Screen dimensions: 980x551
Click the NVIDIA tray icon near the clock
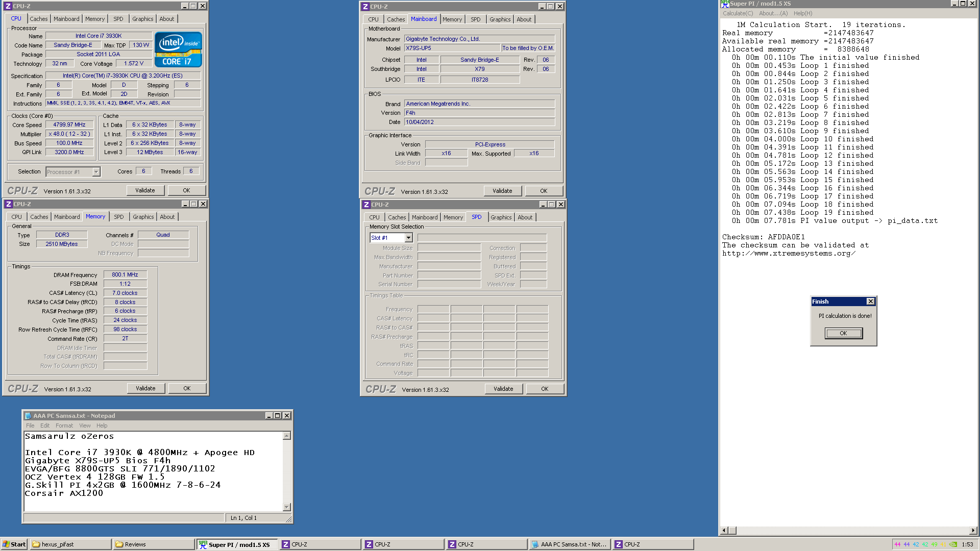pyautogui.click(x=953, y=544)
